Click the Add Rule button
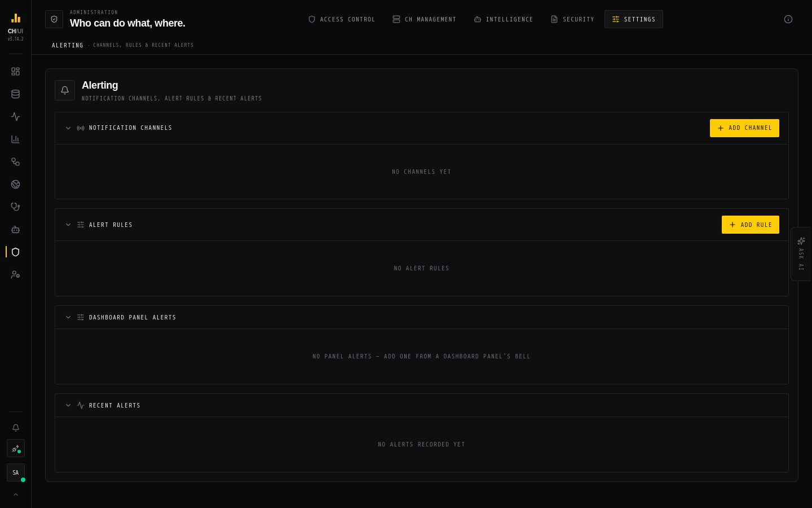 click(x=751, y=225)
